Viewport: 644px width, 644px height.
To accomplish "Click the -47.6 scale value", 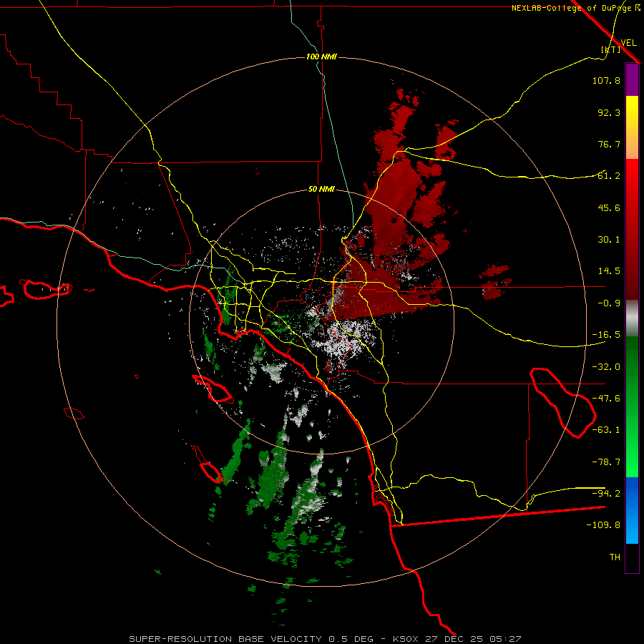I will click(606, 399).
